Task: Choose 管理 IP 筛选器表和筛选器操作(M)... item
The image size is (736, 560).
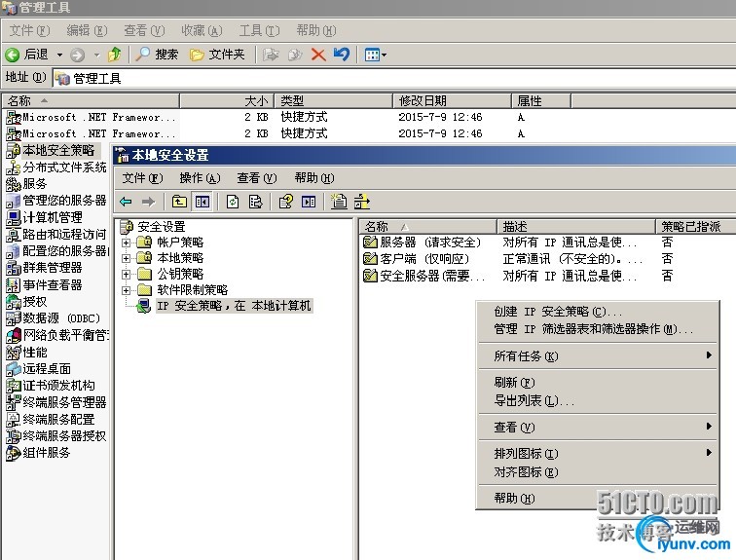Action: pos(598,329)
